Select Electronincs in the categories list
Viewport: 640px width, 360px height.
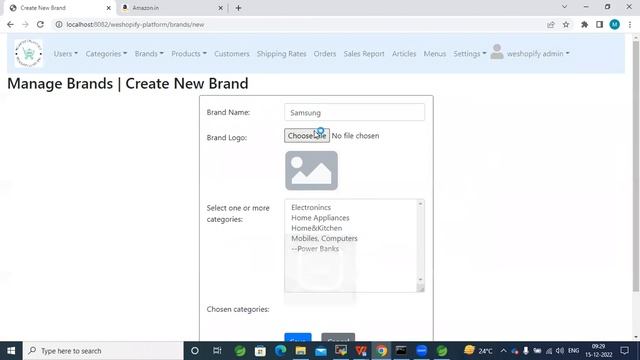[x=311, y=207]
